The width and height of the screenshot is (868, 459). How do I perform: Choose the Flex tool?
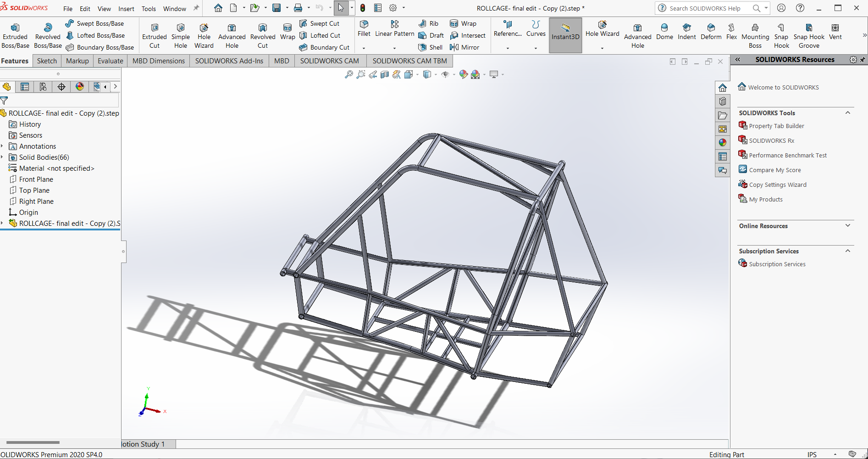tap(731, 32)
